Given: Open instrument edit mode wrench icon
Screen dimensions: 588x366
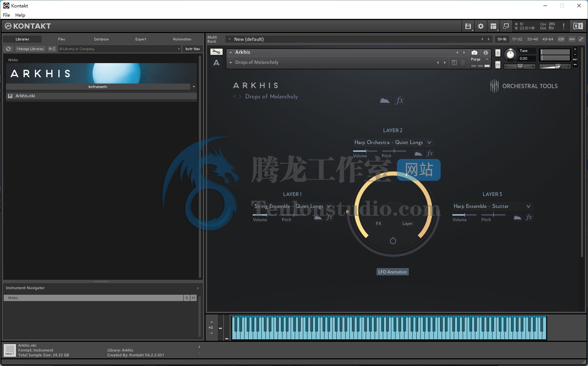Looking at the screenshot, I should click(x=216, y=52).
